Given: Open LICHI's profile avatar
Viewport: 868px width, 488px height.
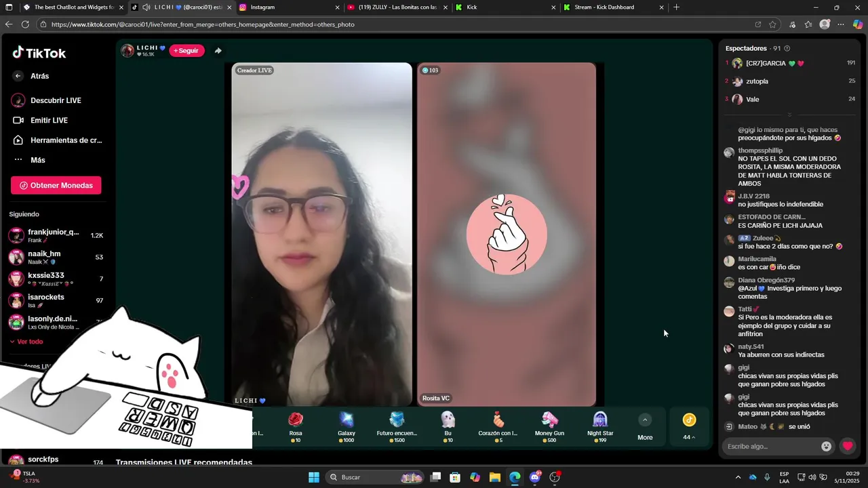Looking at the screenshot, I should coord(127,51).
